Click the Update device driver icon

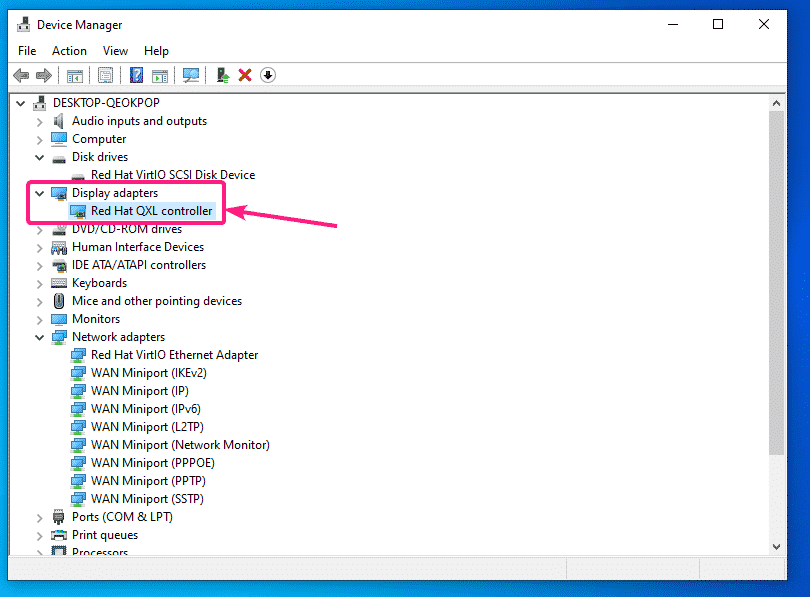click(x=223, y=75)
